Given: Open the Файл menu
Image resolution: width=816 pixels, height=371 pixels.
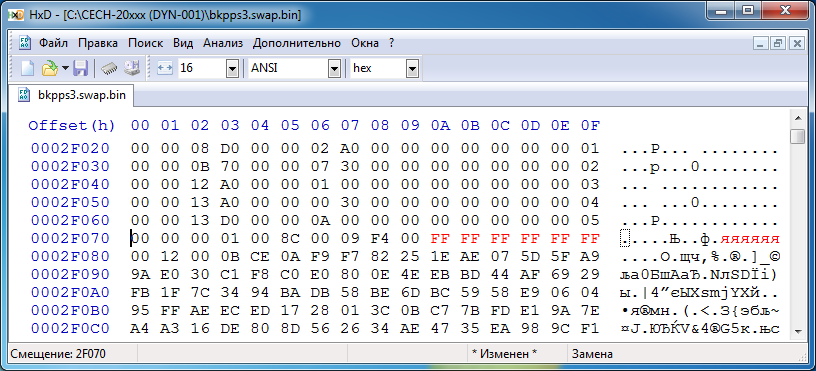Looking at the screenshot, I should [x=54, y=43].
